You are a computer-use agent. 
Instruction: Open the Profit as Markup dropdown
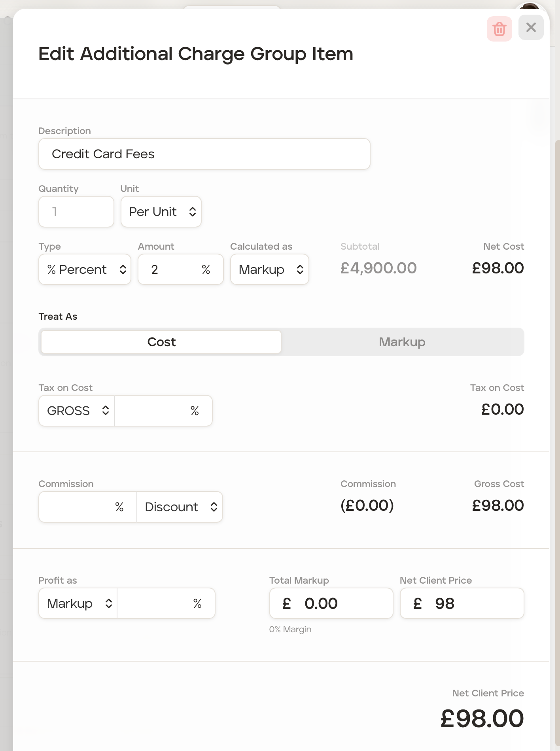click(78, 603)
